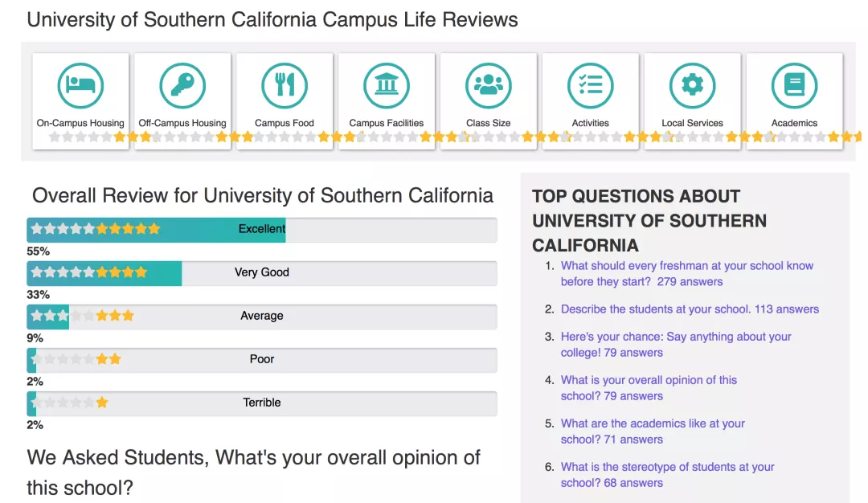868x503 pixels.
Task: Click the On-Campus Housing bed icon
Action: (80, 84)
